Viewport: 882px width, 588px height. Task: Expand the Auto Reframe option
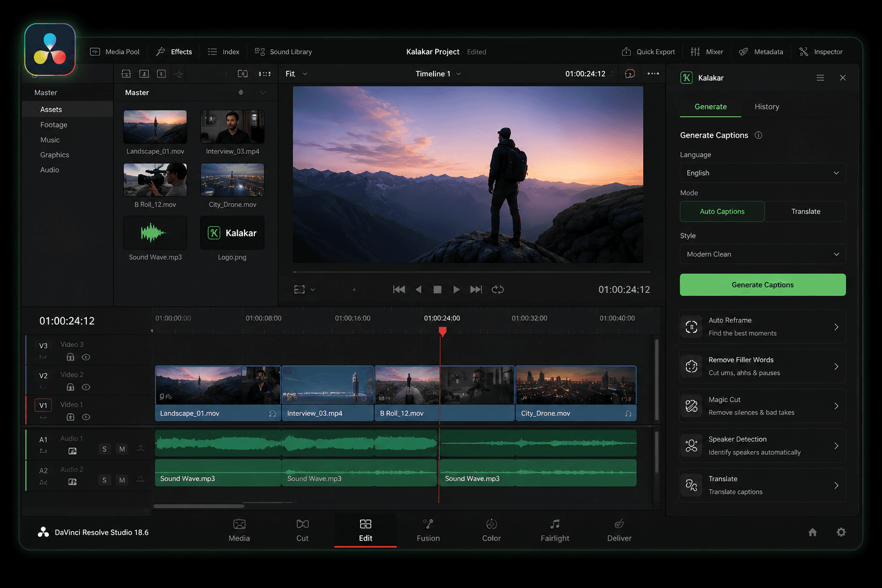click(763, 327)
